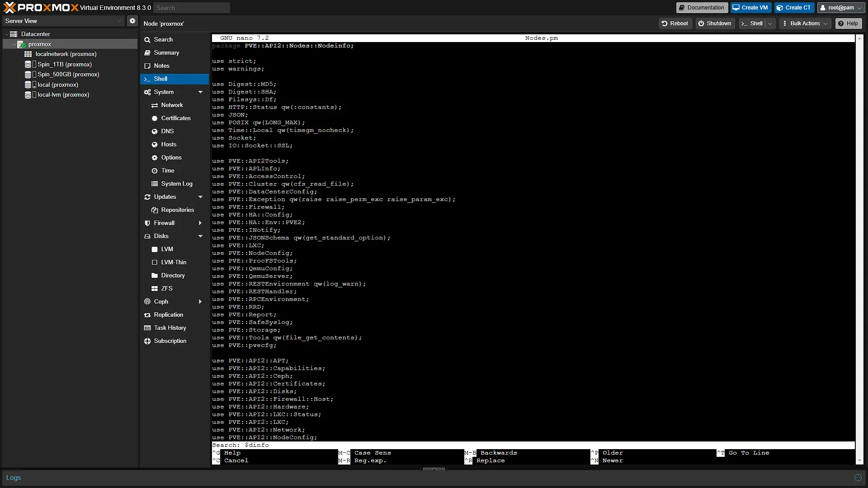Click the Subscription support icon
868x488 pixels.
coord(147,341)
